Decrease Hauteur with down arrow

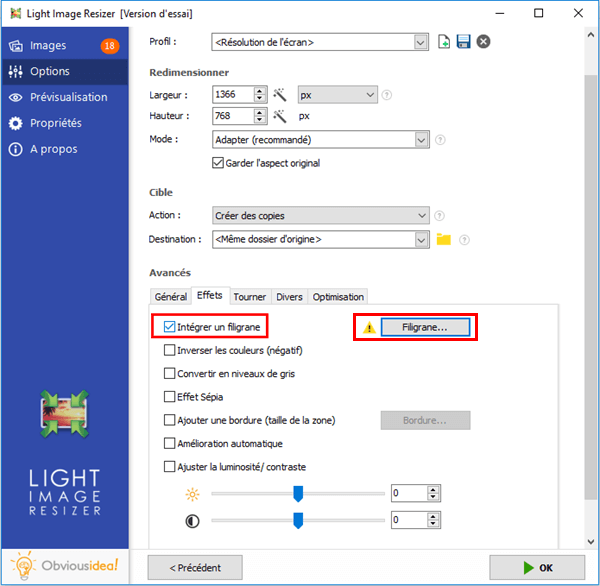pyautogui.click(x=260, y=119)
